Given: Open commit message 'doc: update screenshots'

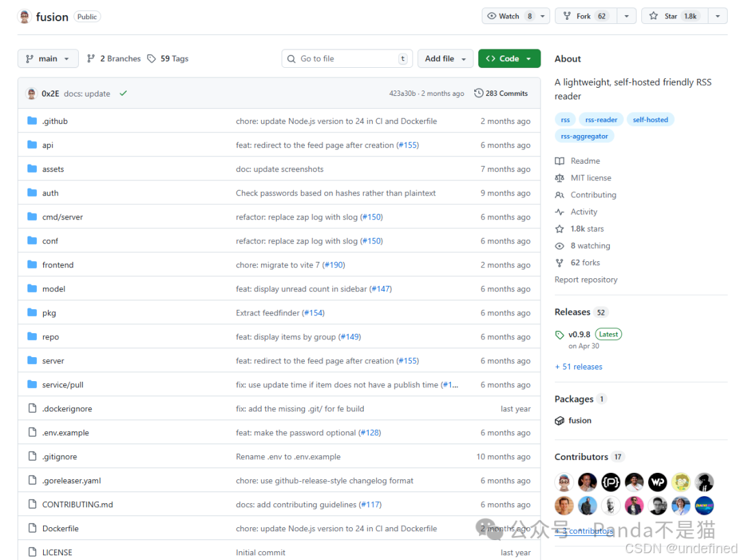Looking at the screenshot, I should pyautogui.click(x=280, y=169).
